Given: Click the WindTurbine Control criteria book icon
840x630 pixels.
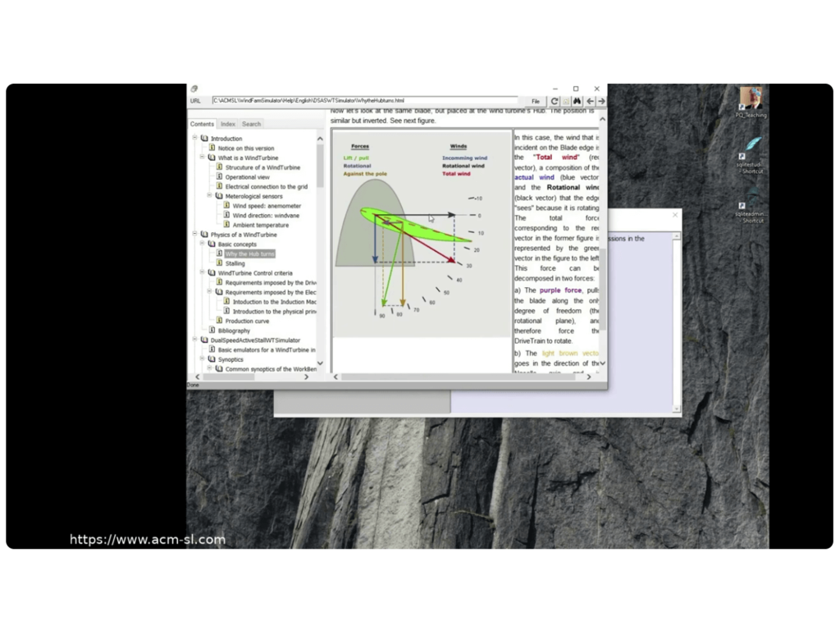Looking at the screenshot, I should point(212,272).
